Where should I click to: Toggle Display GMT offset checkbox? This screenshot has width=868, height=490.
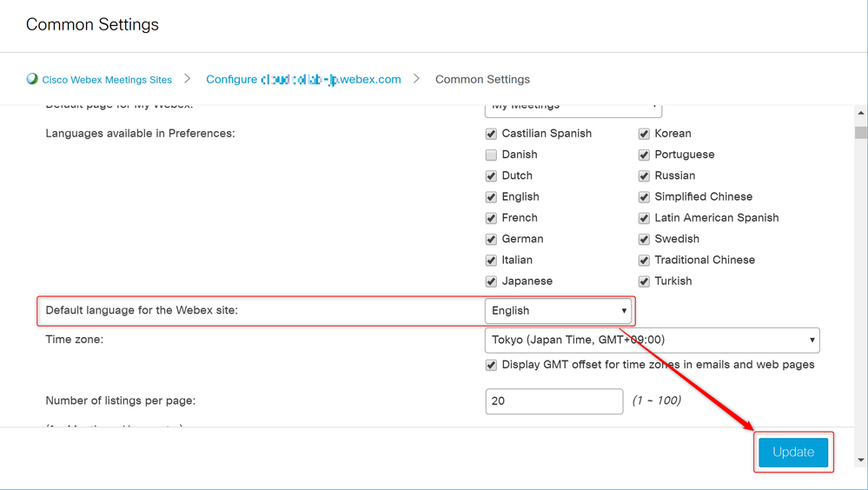point(491,366)
